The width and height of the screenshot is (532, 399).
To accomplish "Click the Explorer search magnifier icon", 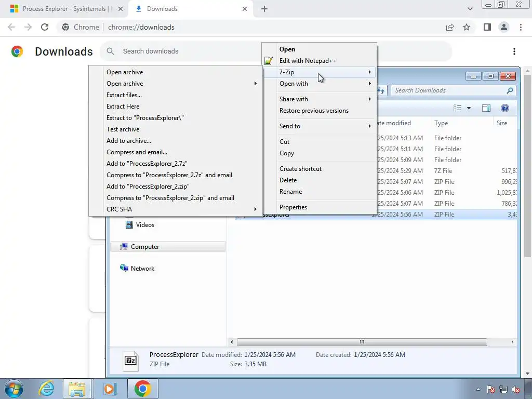I will coord(510,90).
